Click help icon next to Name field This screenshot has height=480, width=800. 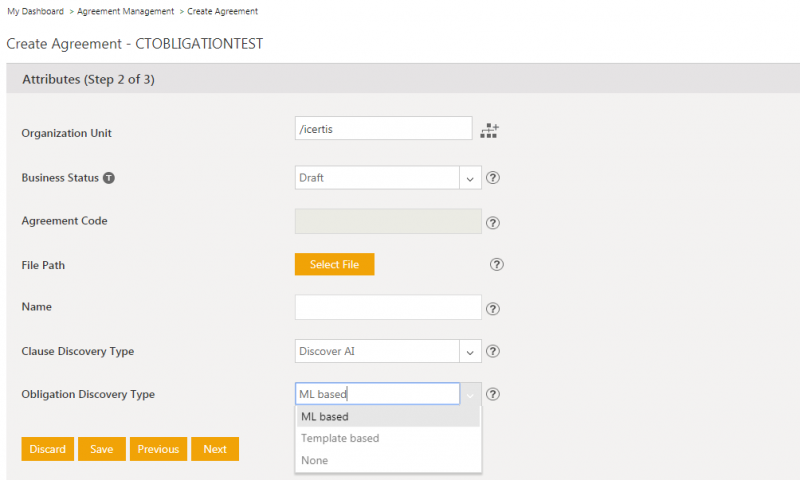point(492,308)
